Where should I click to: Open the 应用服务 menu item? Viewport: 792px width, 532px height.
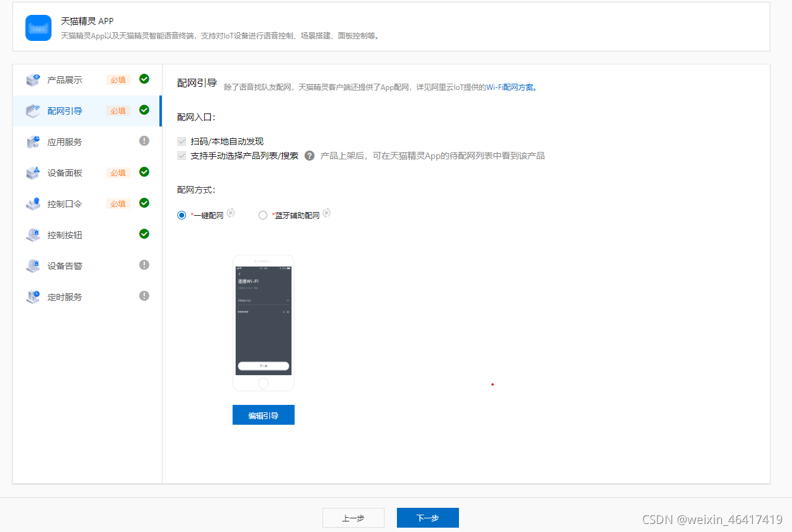point(87,142)
